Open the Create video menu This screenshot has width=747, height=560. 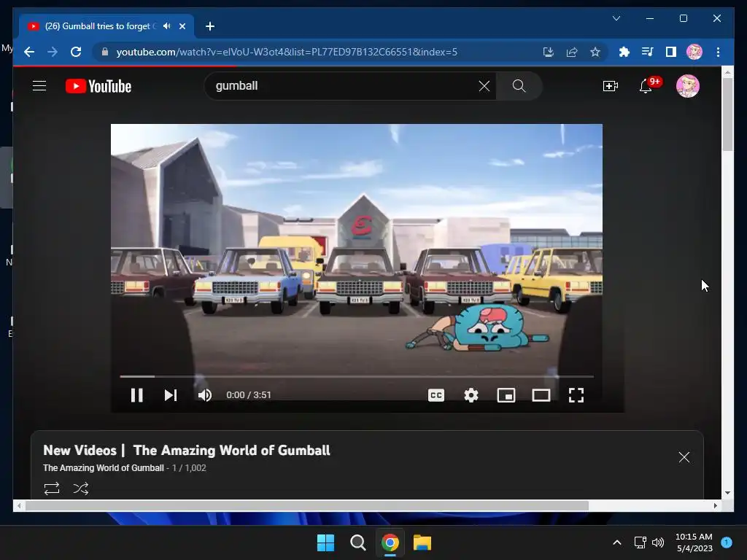tap(611, 86)
